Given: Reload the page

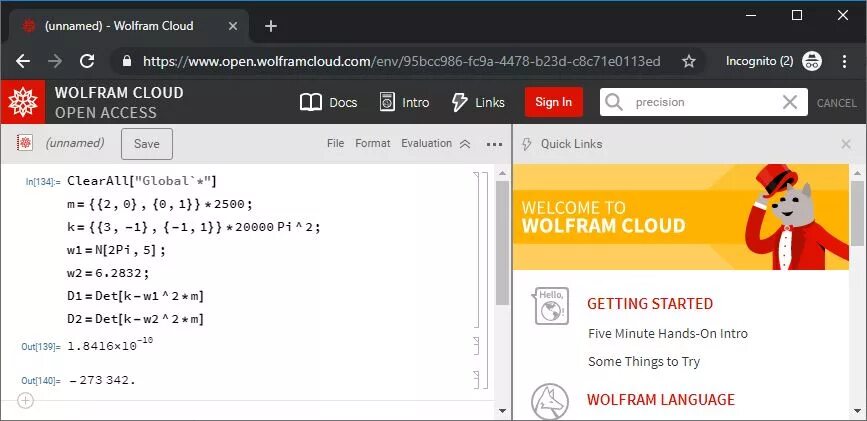Looking at the screenshot, I should click(87, 61).
